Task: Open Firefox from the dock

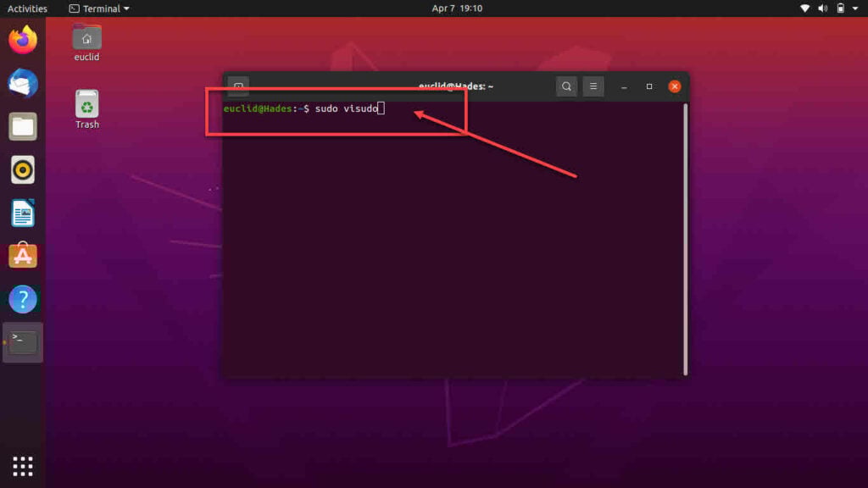Action: [x=23, y=41]
